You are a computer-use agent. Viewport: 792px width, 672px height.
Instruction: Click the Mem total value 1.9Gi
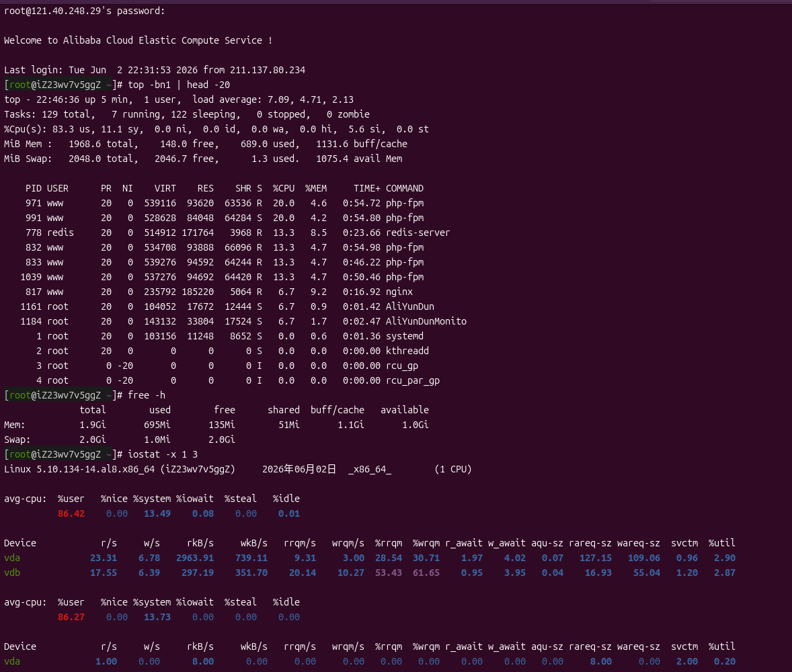[x=93, y=425]
